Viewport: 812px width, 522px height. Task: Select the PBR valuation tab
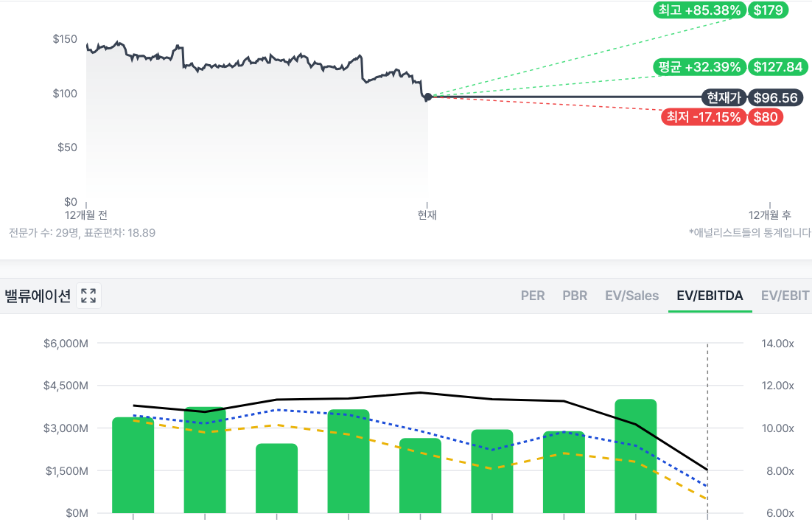tap(575, 296)
